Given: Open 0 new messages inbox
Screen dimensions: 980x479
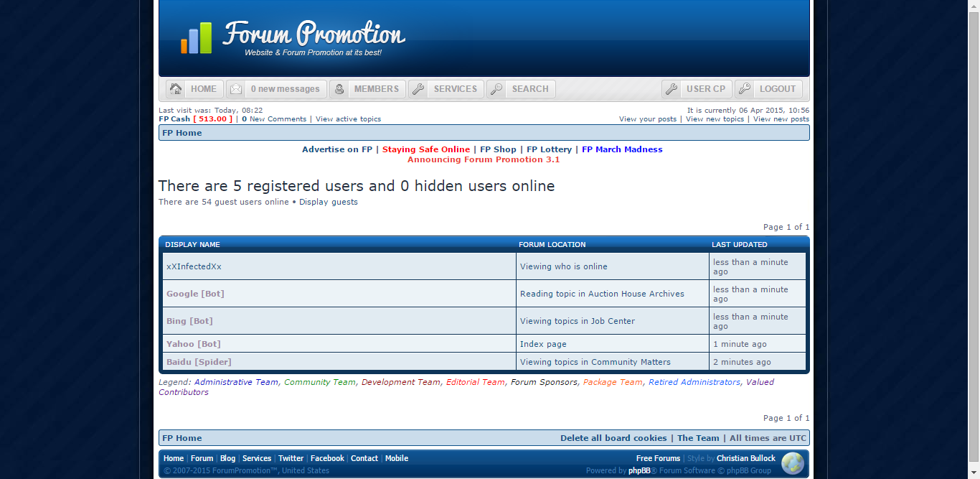Looking at the screenshot, I should 276,89.
